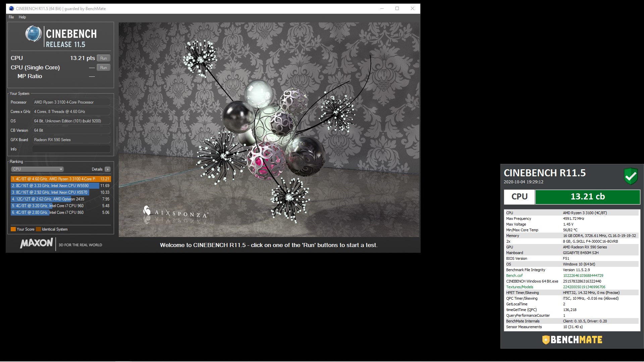644x362 pixels.
Task: Click BenchMate date 2020-10-04 19:29:12
Action: coord(523,182)
